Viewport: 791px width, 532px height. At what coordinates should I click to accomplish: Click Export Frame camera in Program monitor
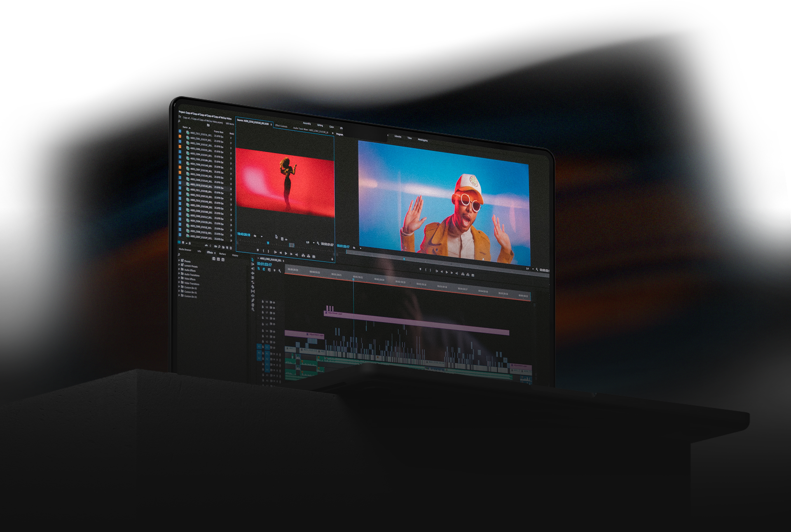(473, 275)
